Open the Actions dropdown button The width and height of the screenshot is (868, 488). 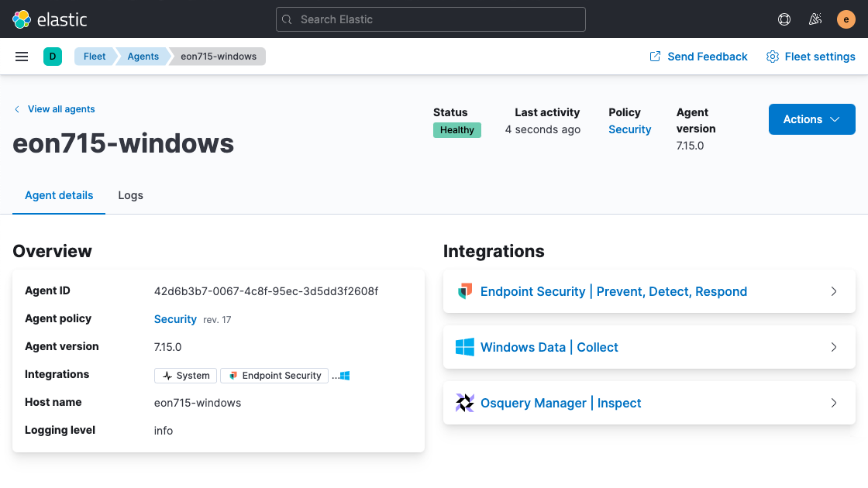point(811,119)
